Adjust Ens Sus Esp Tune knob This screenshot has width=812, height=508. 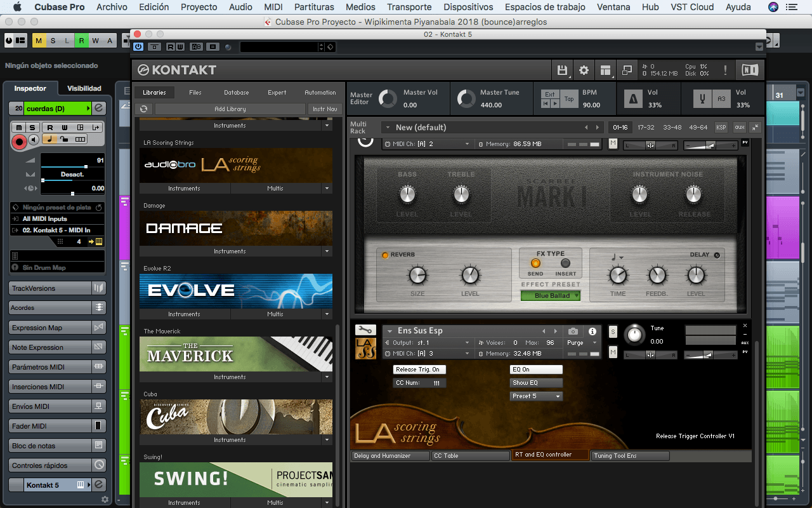tap(634, 334)
